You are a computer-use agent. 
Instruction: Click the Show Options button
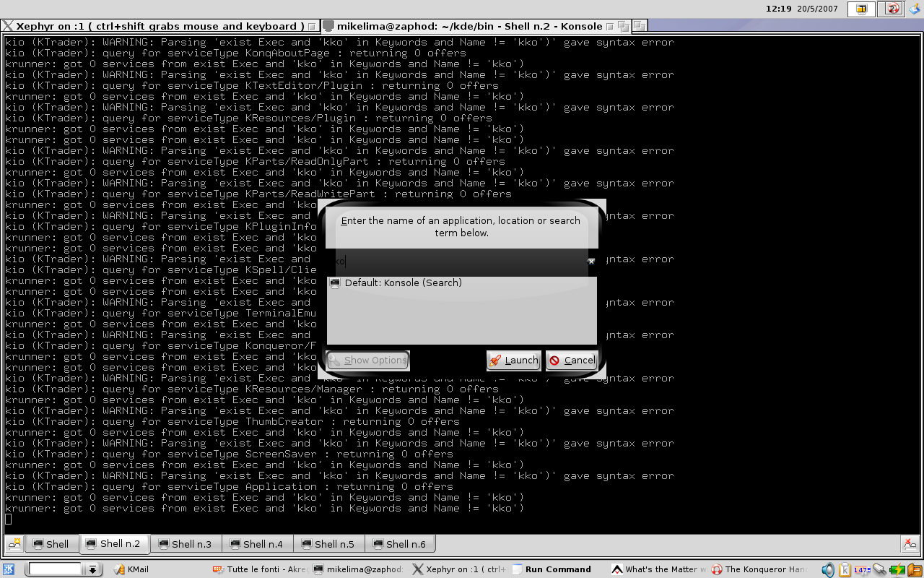(x=367, y=361)
